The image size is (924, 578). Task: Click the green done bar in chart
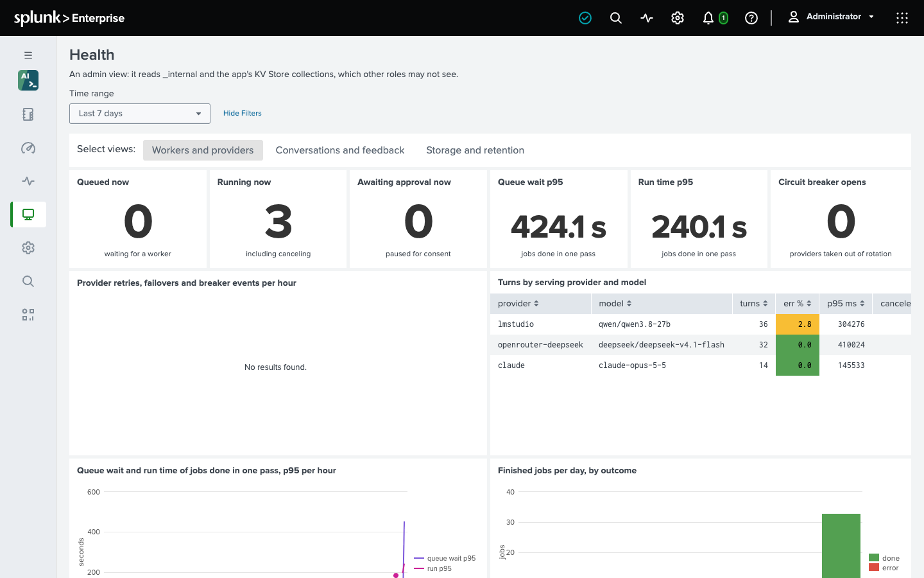(x=841, y=546)
